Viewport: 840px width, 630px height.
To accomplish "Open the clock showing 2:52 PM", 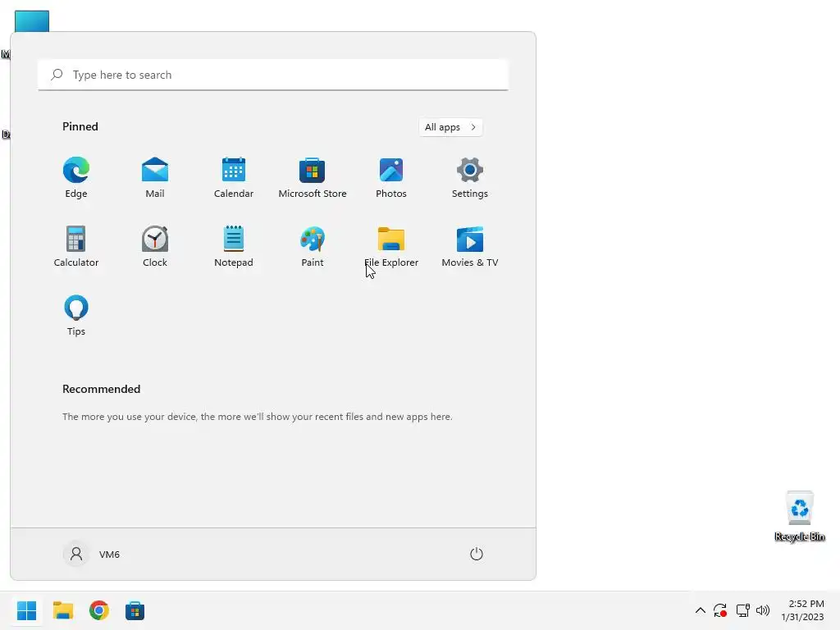I will pyautogui.click(x=802, y=610).
